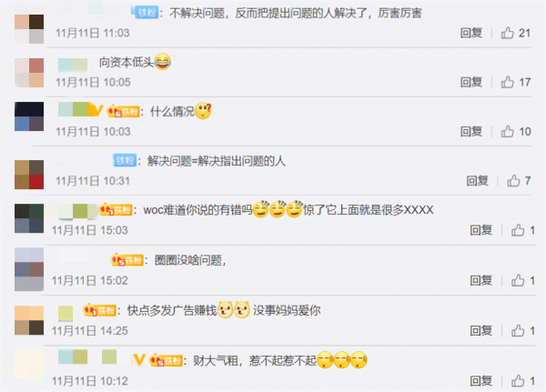Like the 圈圈没啥问题 comment
Screen dimensions: 546x392
518,281
